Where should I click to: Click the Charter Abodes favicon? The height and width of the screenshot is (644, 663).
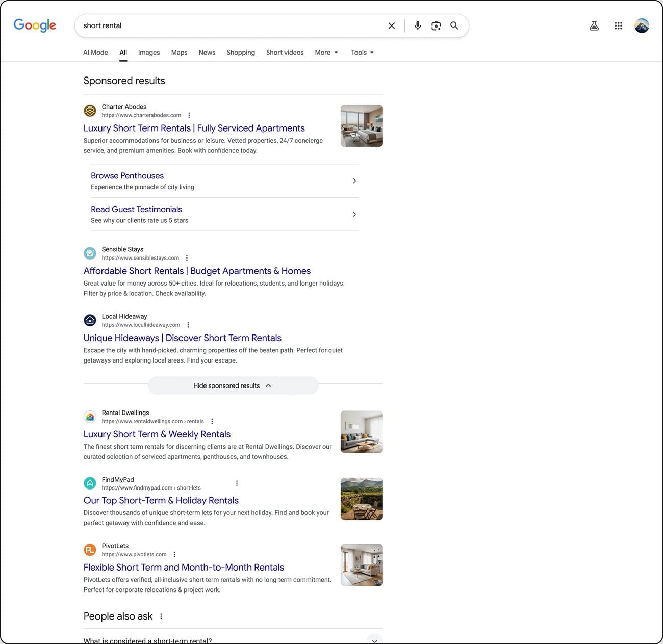(x=90, y=110)
